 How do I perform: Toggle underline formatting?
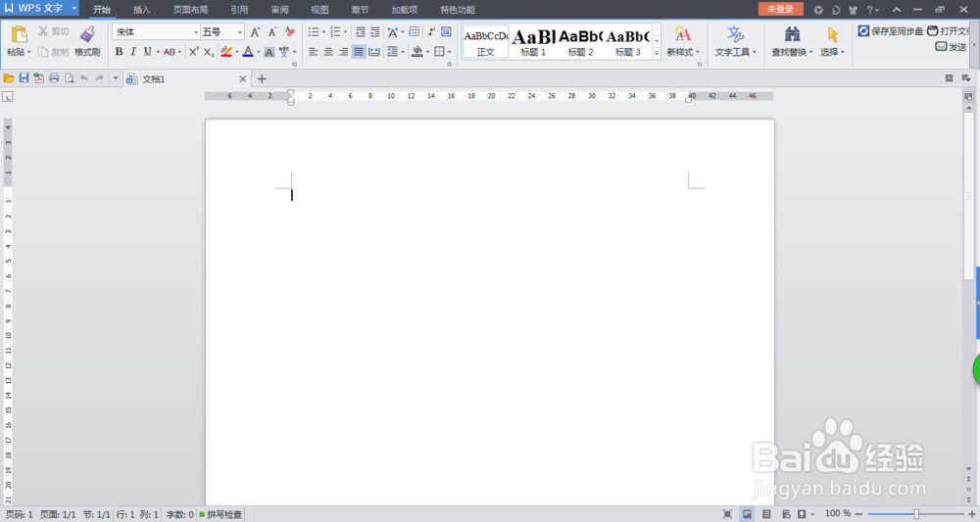148,52
